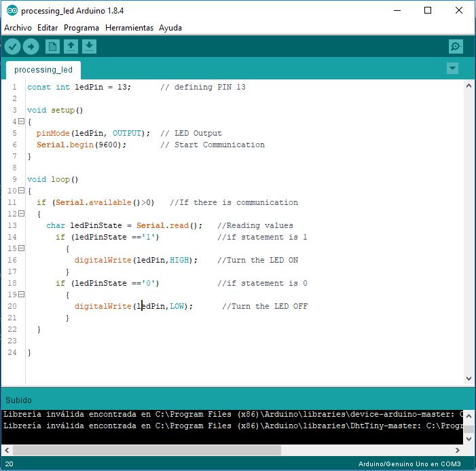Viewport: 476px width, 471px height.
Task: Click the '//if statement is 1' comment
Action: coord(262,237)
